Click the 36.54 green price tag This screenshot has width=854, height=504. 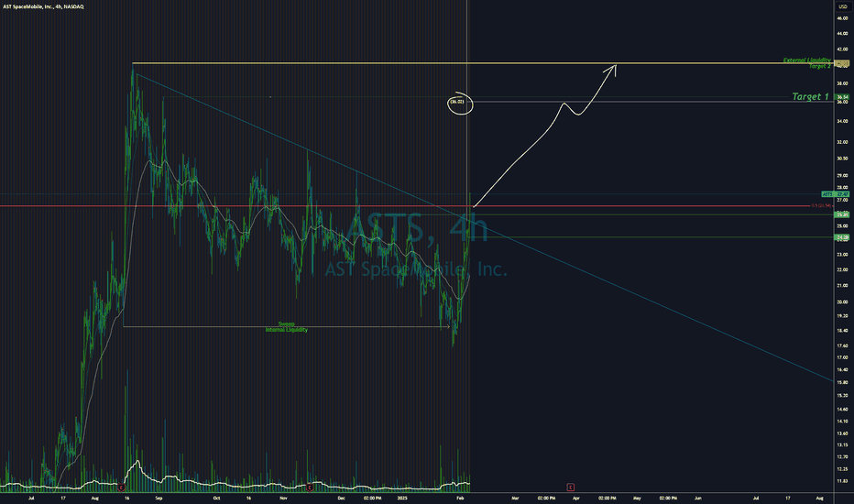(843, 97)
